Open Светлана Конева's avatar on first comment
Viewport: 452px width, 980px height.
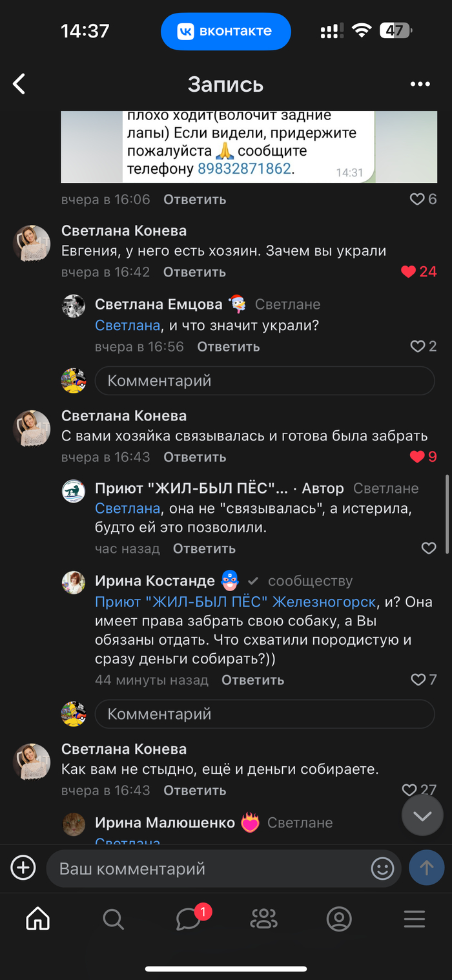(x=32, y=244)
